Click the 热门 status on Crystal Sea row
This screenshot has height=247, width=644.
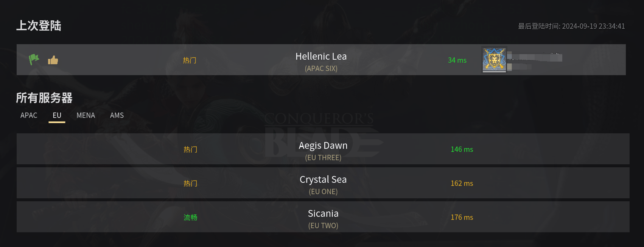tap(190, 183)
